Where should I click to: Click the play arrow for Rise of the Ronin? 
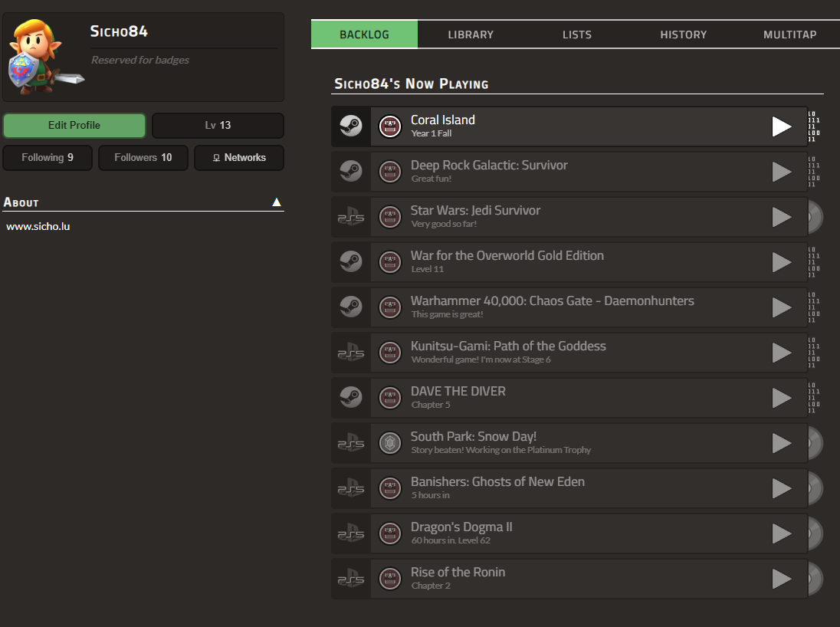[782, 579]
